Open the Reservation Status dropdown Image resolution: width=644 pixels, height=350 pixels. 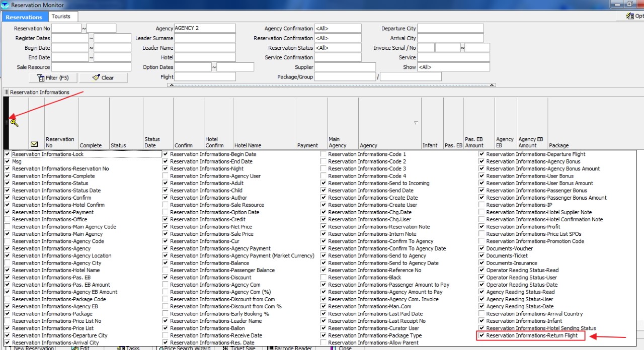tap(338, 48)
